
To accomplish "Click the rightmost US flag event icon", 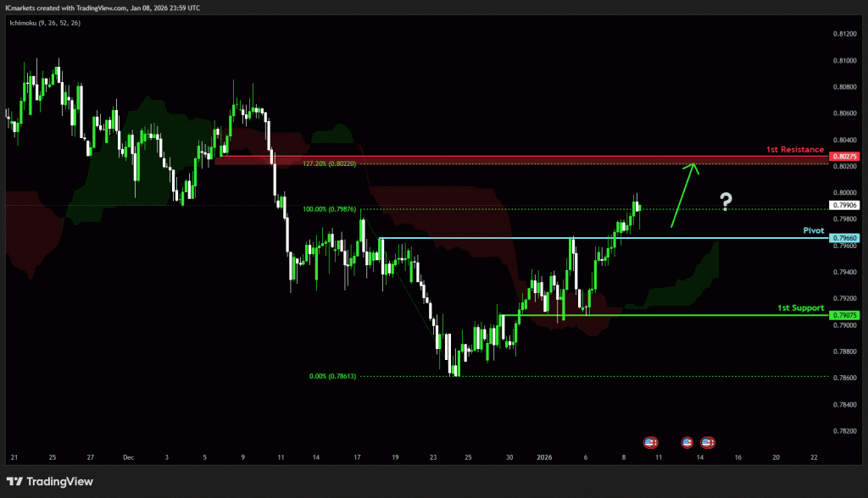I will tap(707, 442).
